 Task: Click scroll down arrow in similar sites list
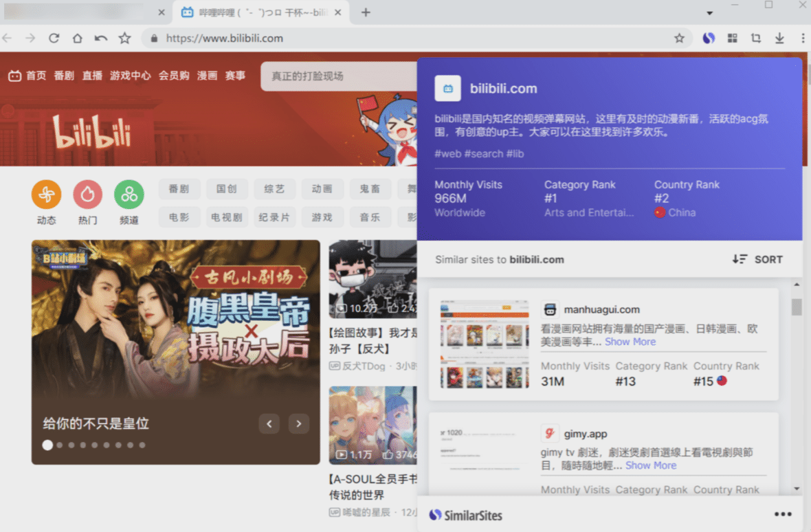[x=797, y=488]
